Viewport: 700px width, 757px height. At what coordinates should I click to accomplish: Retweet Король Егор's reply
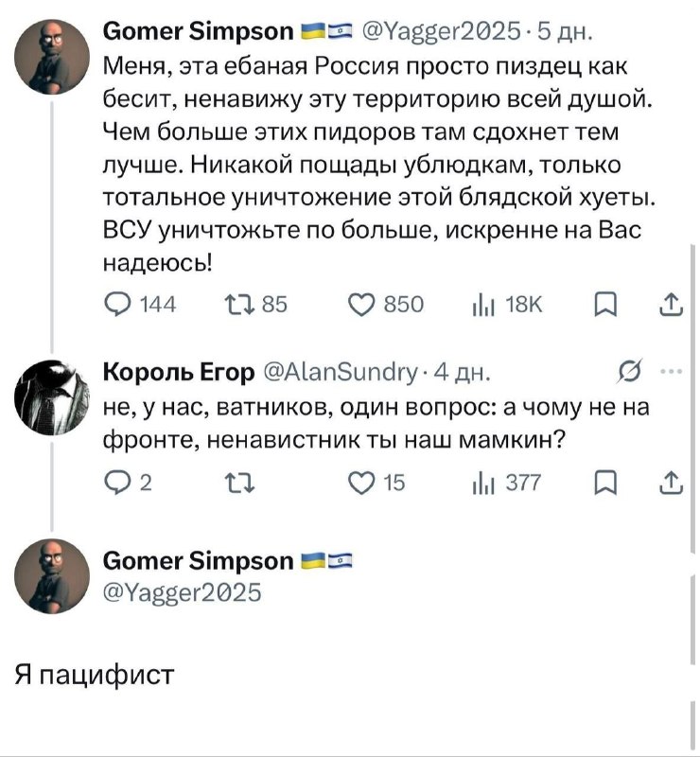point(240,484)
